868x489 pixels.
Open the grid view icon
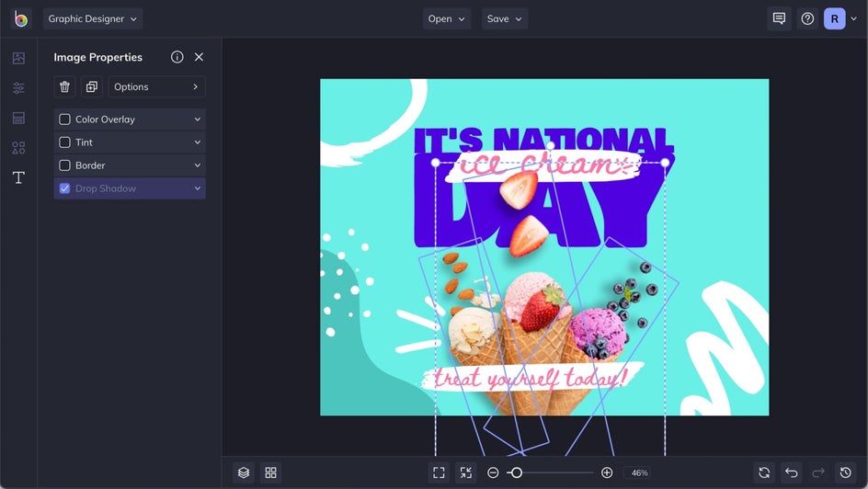click(270, 472)
